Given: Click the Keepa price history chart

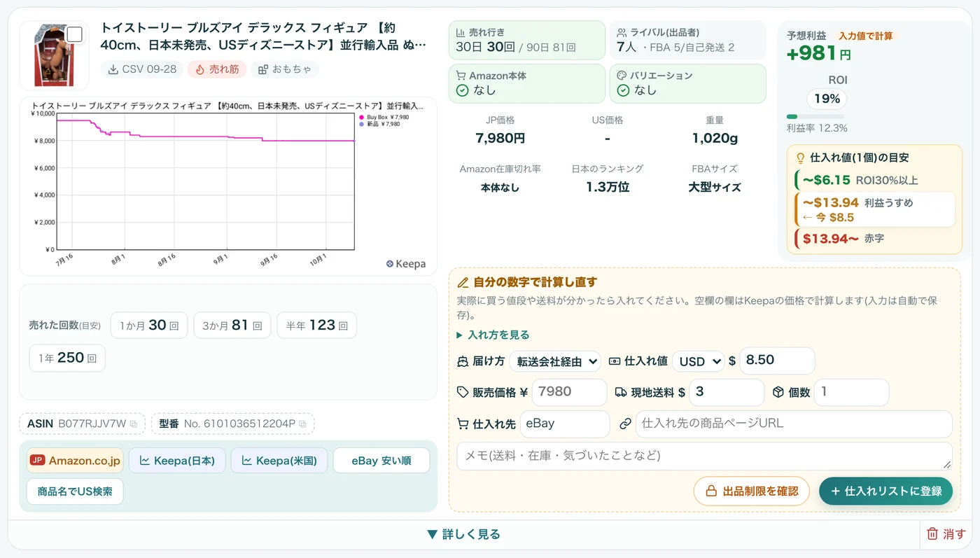Looking at the screenshot, I should (x=228, y=186).
